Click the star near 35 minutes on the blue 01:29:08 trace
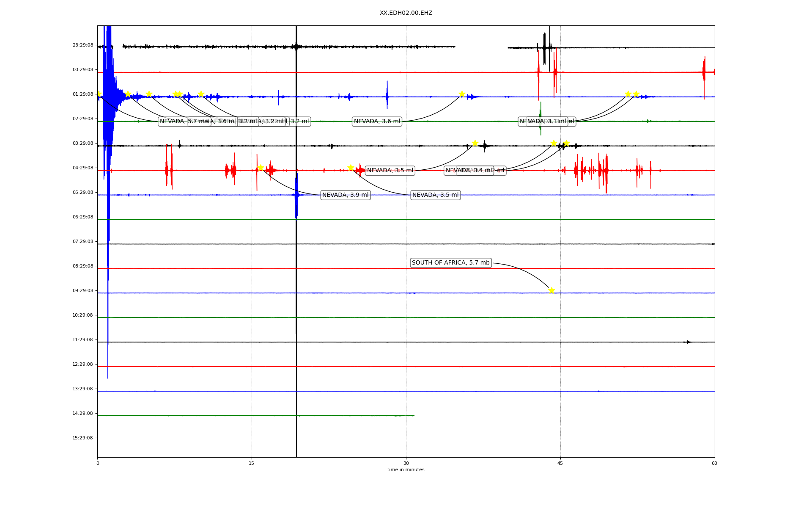Screen dimensions: 812x508 coord(462,94)
